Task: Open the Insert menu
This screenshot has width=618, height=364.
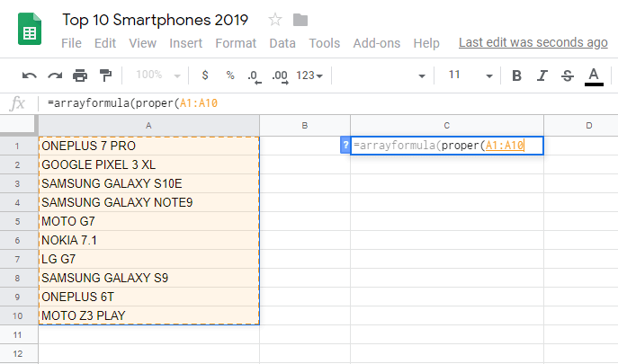Action: click(185, 43)
